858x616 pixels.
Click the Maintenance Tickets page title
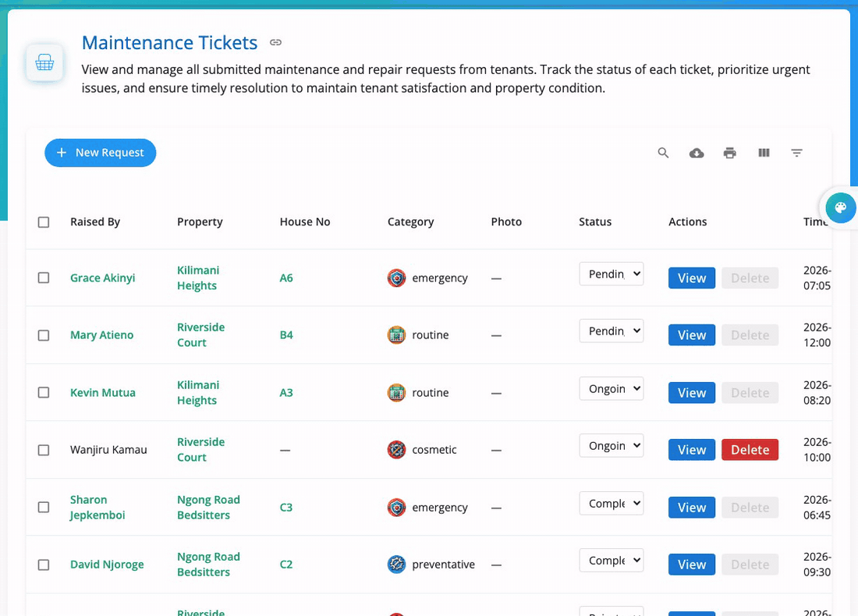click(x=169, y=42)
